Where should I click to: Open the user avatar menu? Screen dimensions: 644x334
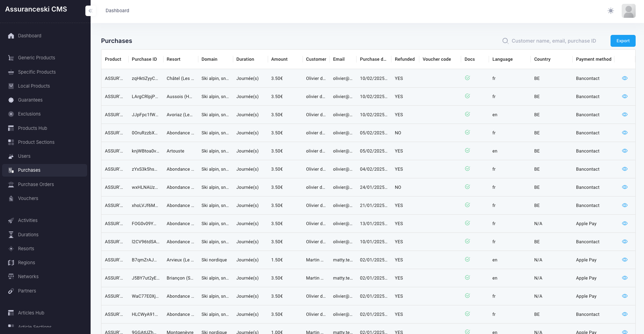[628, 11]
